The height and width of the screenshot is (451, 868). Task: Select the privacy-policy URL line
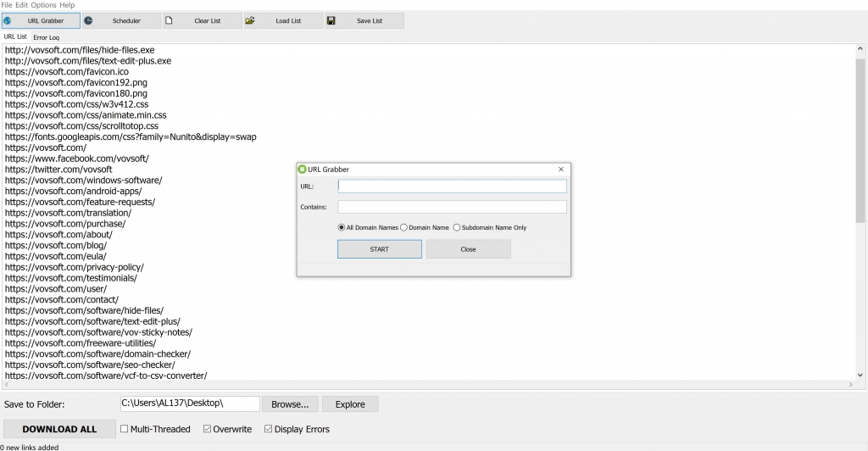(x=75, y=267)
